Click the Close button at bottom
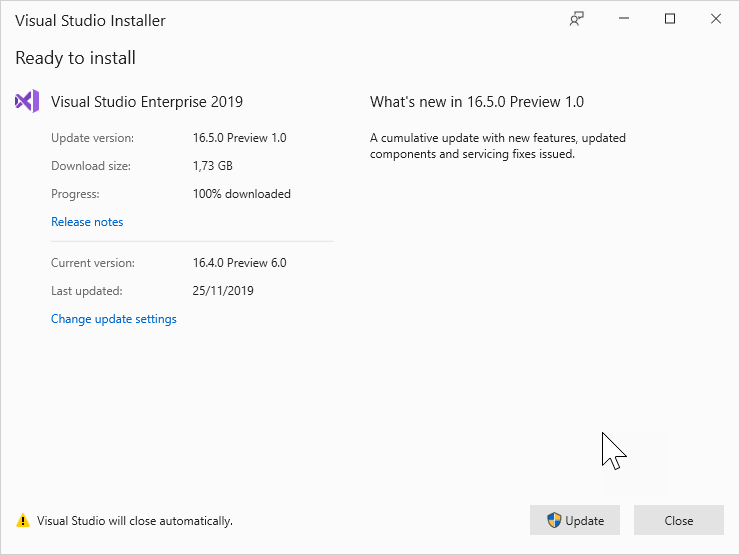This screenshot has width=740, height=555. click(x=679, y=520)
